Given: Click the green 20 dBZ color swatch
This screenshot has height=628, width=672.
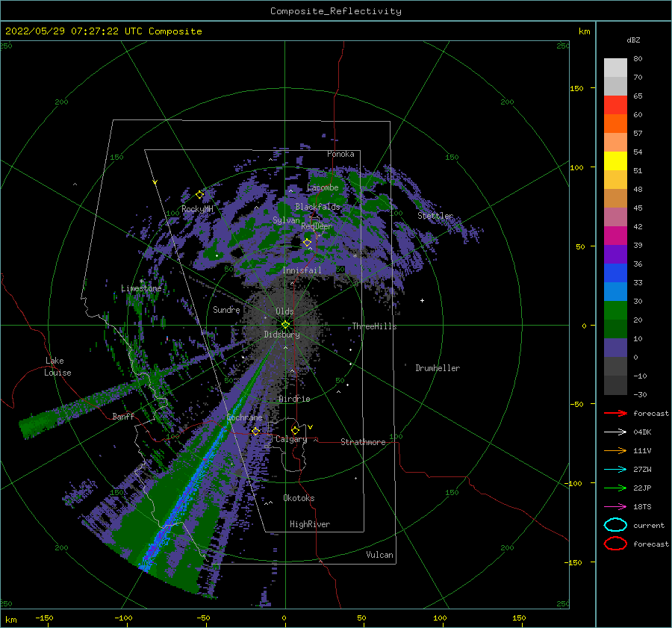Looking at the screenshot, I should click(615, 311).
